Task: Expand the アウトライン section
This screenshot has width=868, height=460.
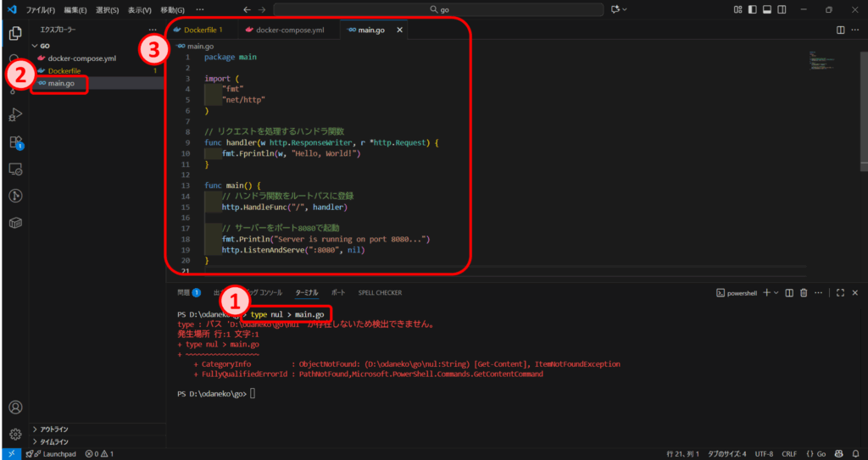Action: (x=54, y=429)
